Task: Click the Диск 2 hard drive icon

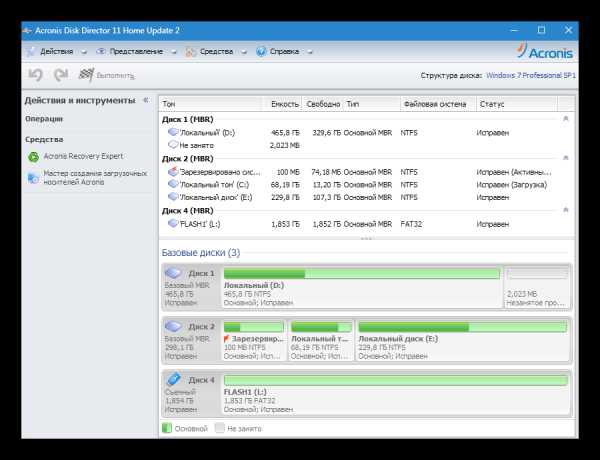Action: tap(173, 326)
